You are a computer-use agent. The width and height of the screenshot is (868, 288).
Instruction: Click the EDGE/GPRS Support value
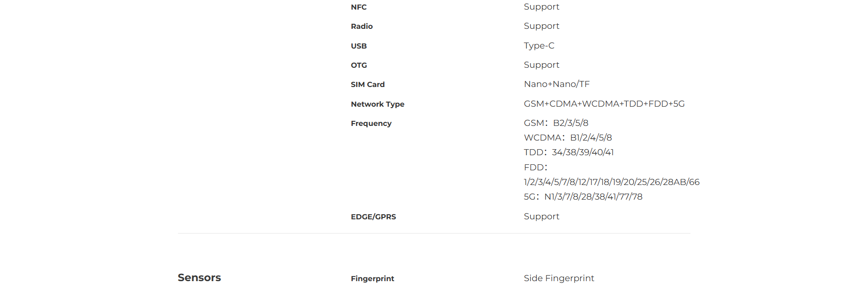[x=541, y=217]
